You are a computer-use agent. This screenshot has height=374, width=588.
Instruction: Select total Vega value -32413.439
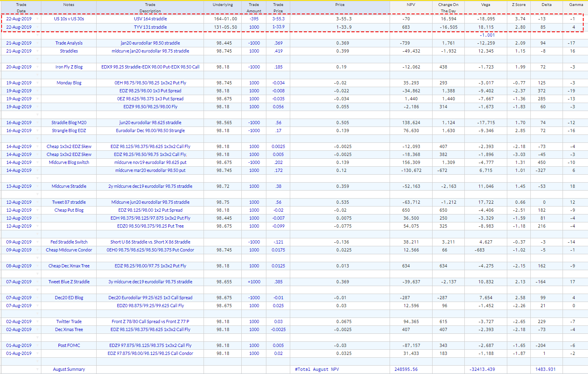click(x=482, y=369)
